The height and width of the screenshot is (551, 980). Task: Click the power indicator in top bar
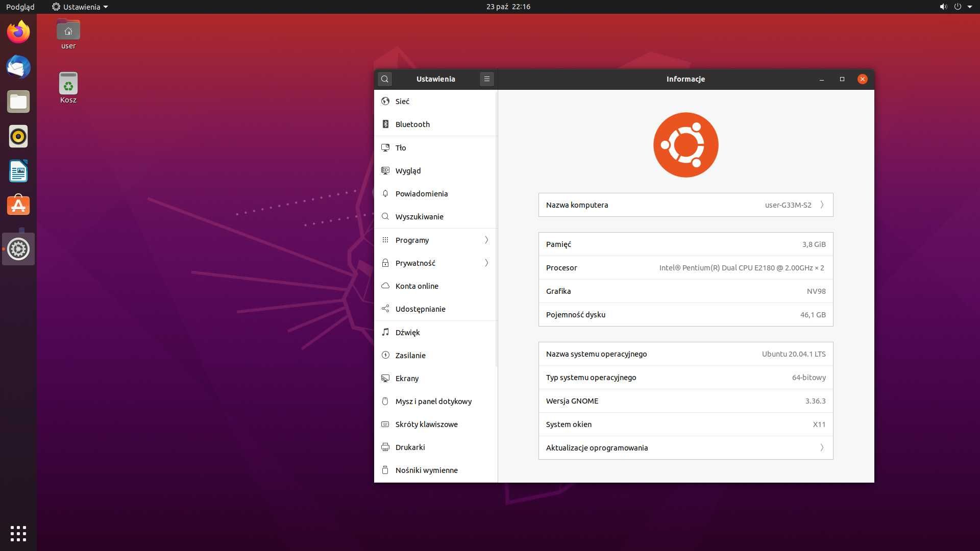(x=958, y=7)
